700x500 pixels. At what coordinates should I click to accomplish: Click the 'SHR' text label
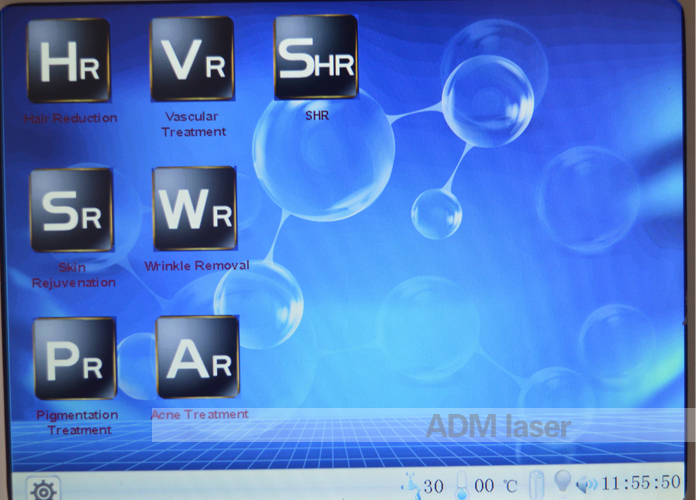point(317,116)
